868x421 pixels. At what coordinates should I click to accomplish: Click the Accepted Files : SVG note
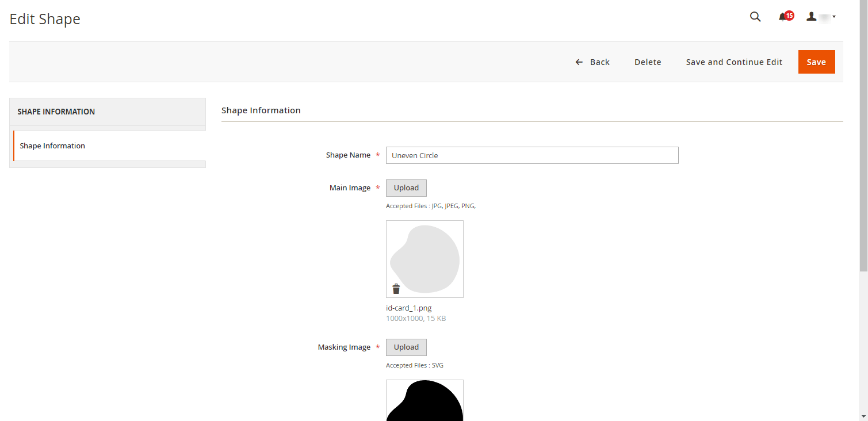pos(415,365)
